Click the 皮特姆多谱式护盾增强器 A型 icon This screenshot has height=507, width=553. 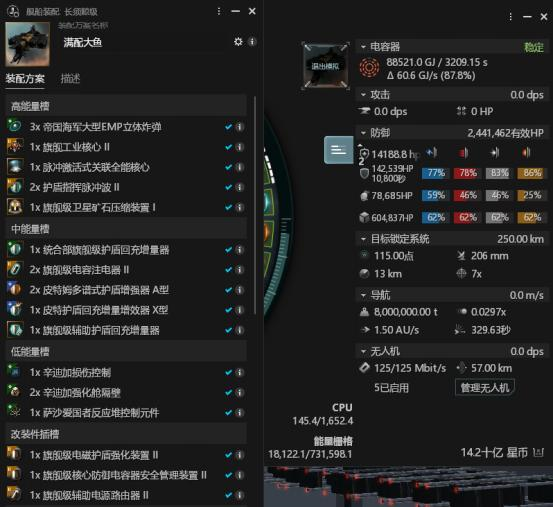click(15, 289)
